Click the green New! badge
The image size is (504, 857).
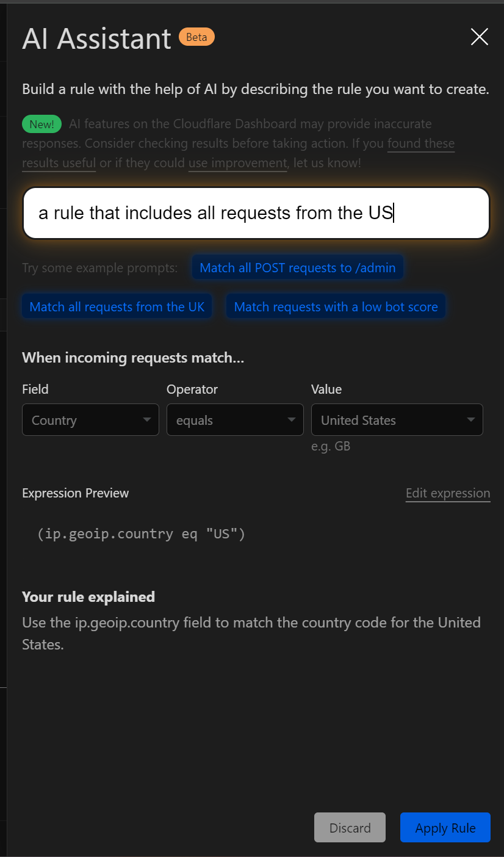pyautogui.click(x=42, y=125)
